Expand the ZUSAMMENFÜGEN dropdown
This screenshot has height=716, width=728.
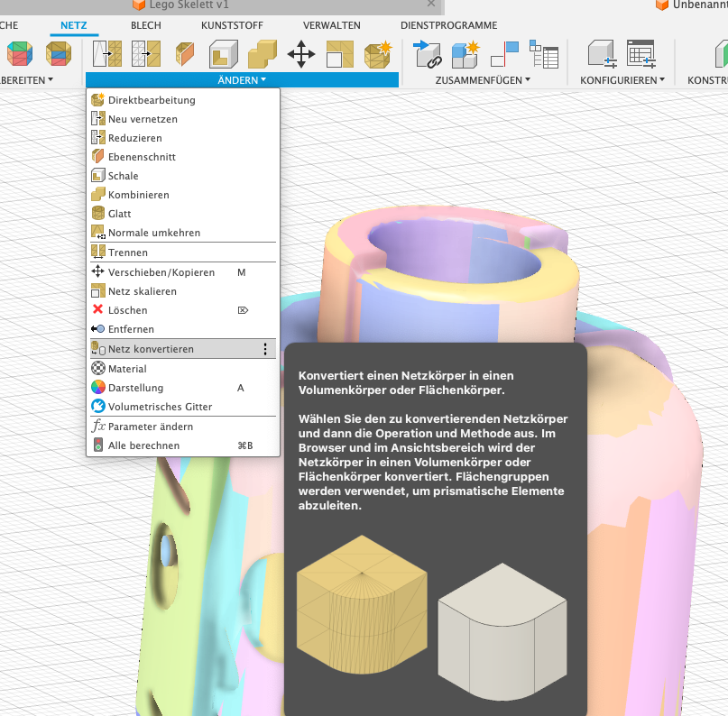482,80
